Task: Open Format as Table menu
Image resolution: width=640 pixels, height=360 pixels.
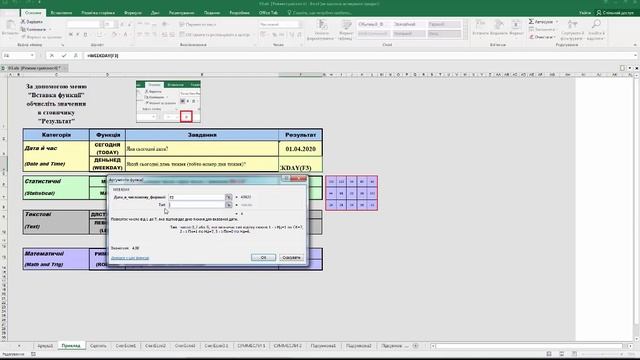Action: (x=346, y=29)
